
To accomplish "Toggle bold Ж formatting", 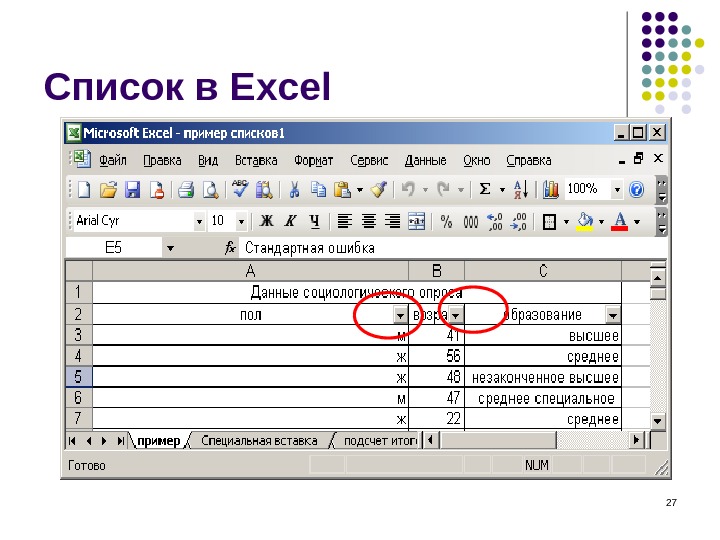I will coord(266,221).
